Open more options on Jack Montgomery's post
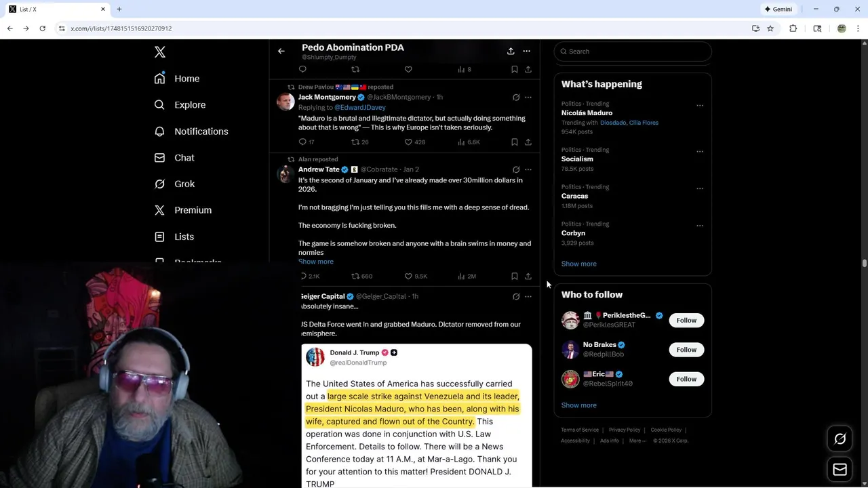 [x=528, y=98]
